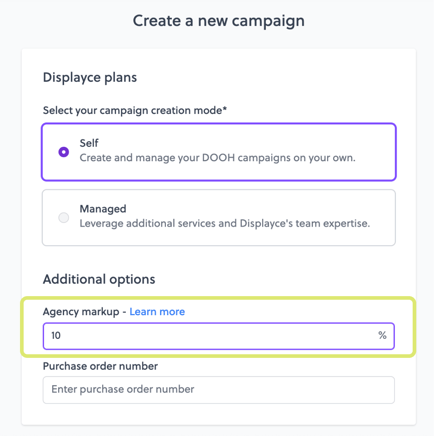Select the Managed radio button

pyautogui.click(x=64, y=218)
